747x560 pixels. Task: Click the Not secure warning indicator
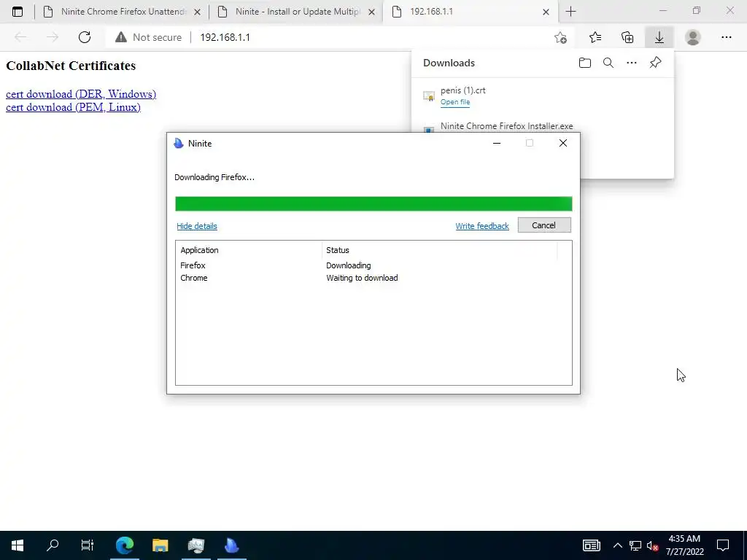coord(148,37)
